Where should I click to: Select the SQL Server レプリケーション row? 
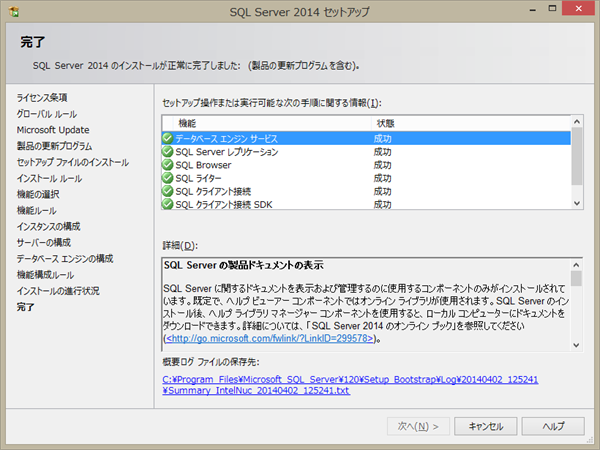coord(366,152)
